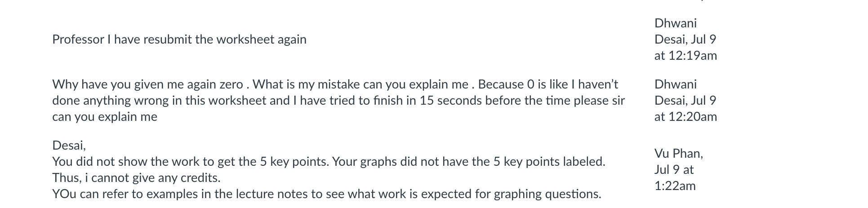Click the author name "Vu Phan,"
The image size is (868, 208).
[x=679, y=154]
